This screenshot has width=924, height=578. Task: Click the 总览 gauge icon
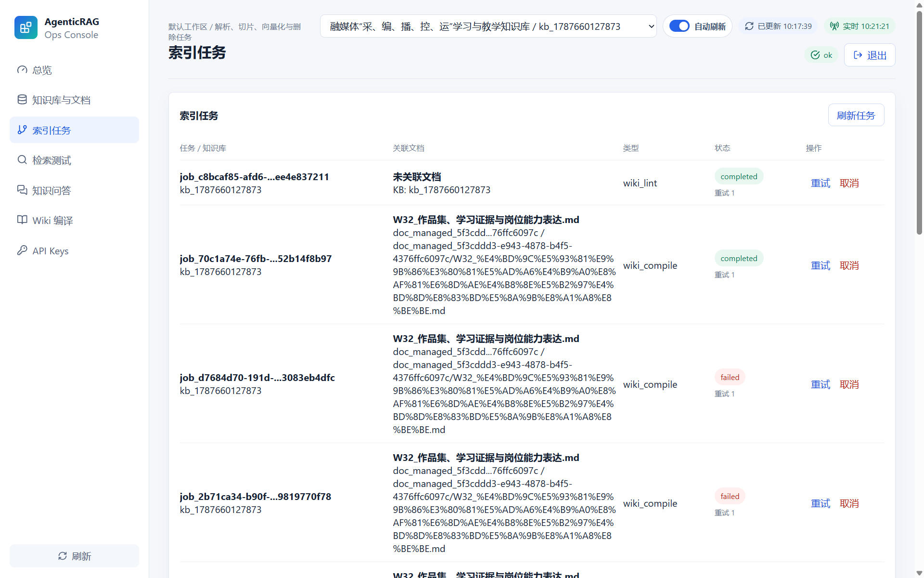coord(22,70)
